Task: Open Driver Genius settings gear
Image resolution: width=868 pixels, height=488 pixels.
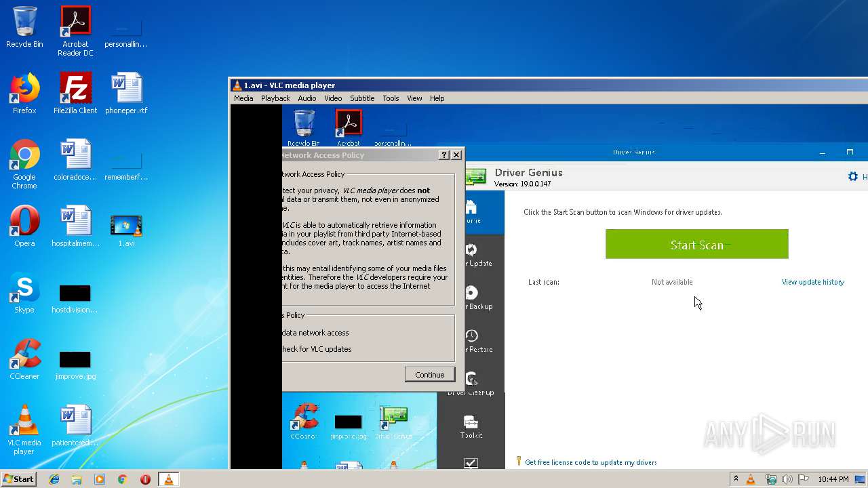Action: click(853, 176)
